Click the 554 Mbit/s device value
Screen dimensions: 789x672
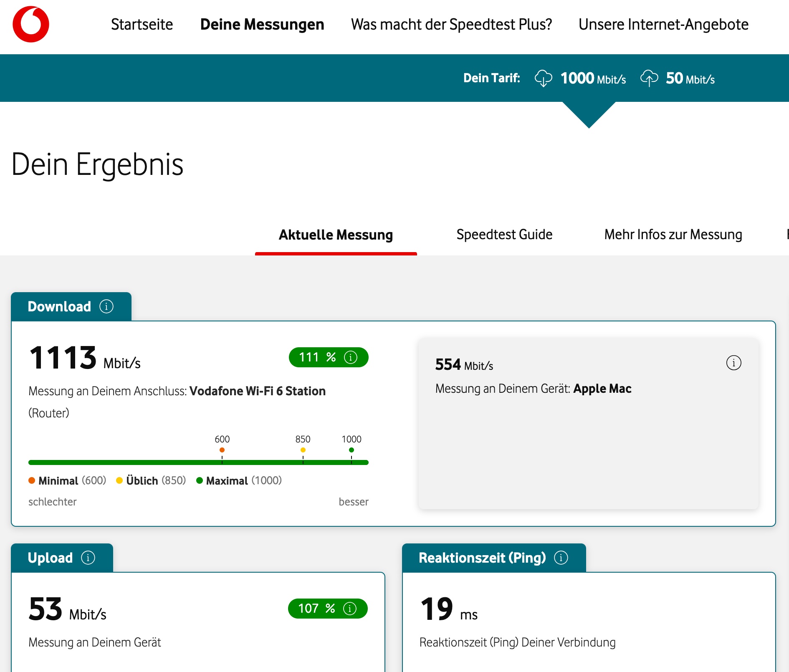464,365
